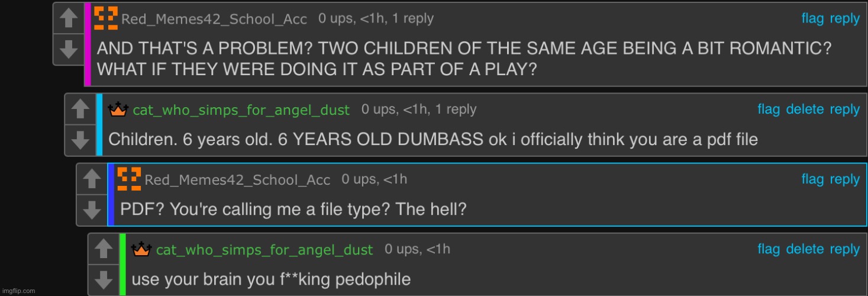Delete the 'use your brain' comment
Viewport: 868px width, 296px height.
[x=805, y=249]
